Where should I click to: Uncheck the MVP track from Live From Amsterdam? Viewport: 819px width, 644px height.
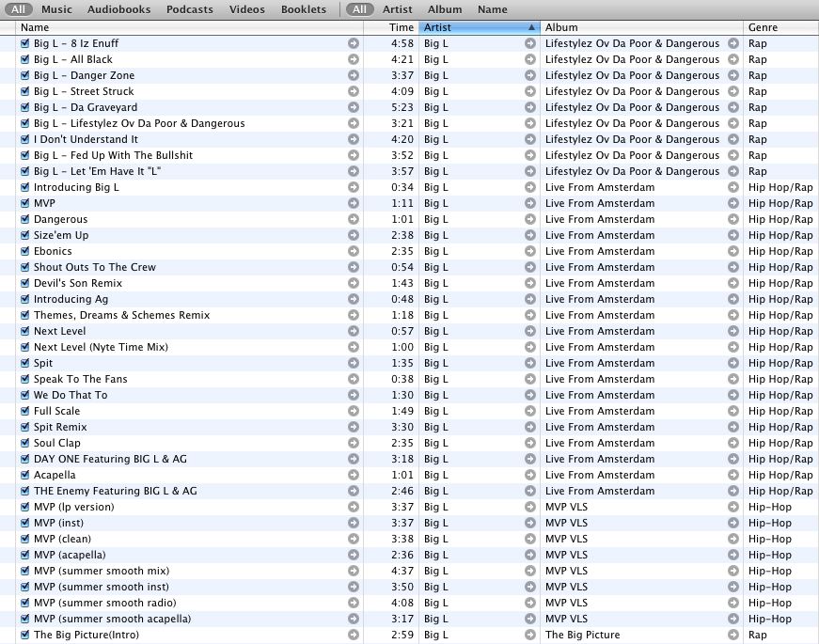pos(24,203)
